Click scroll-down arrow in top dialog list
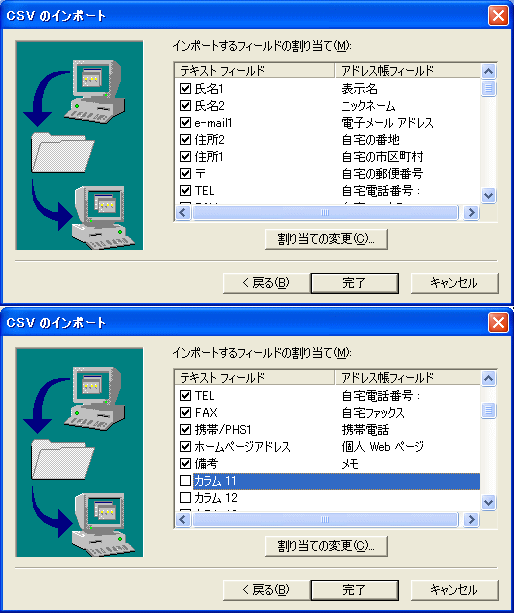 (x=489, y=195)
